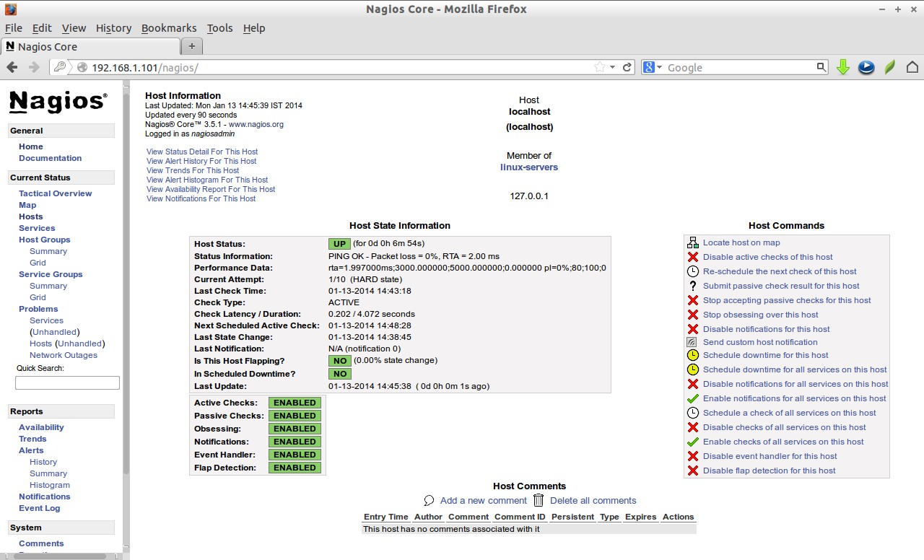Open Availability under Reports

pos(41,427)
